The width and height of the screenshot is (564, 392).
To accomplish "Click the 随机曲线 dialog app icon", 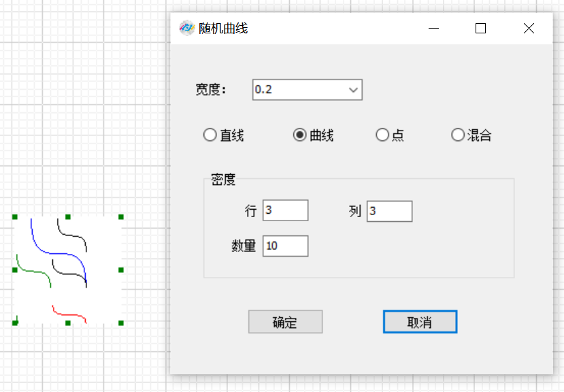I will [186, 28].
